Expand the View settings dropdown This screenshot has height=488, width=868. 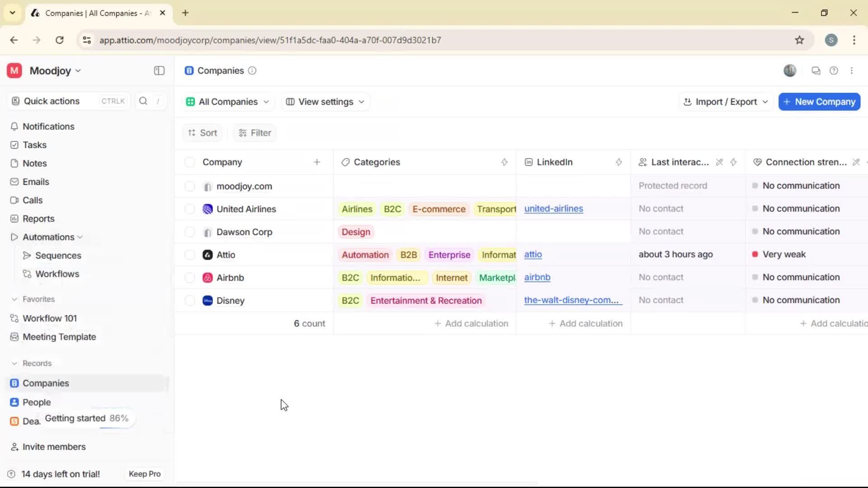coord(325,102)
